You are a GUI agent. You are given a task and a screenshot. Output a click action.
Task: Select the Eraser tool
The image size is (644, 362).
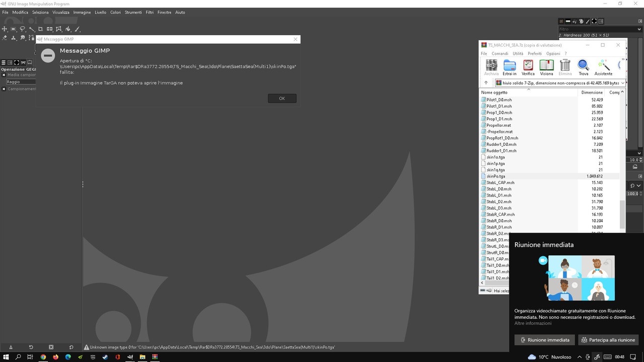(5, 38)
